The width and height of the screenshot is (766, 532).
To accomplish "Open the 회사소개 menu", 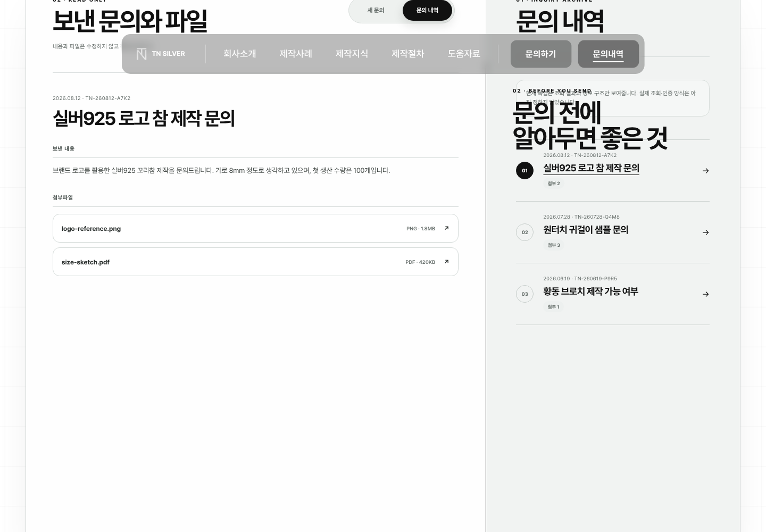I will point(239,54).
